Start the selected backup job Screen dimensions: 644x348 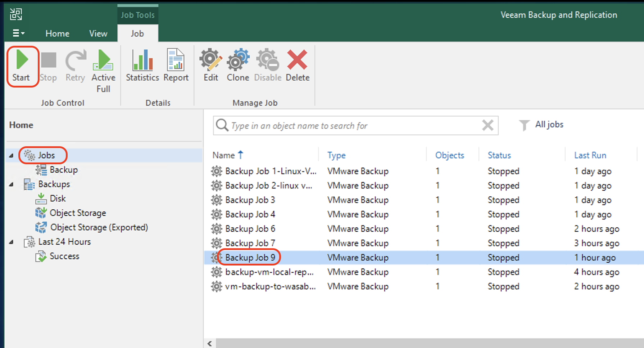[22, 66]
